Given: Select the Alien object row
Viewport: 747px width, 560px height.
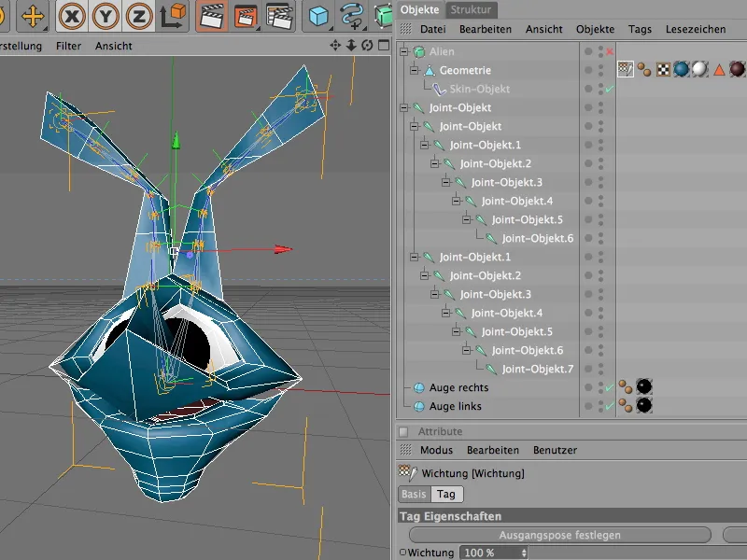Looking at the screenshot, I should 442,51.
